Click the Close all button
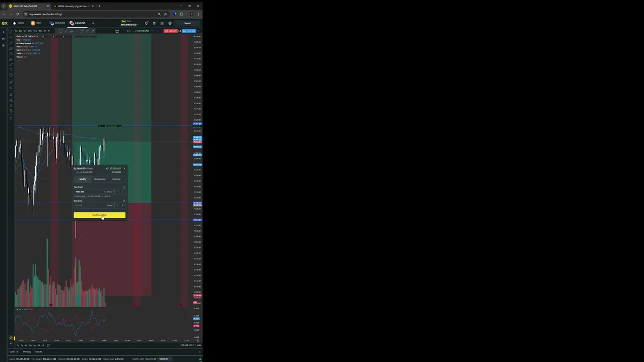The height and width of the screenshot is (362, 644). click(165, 359)
